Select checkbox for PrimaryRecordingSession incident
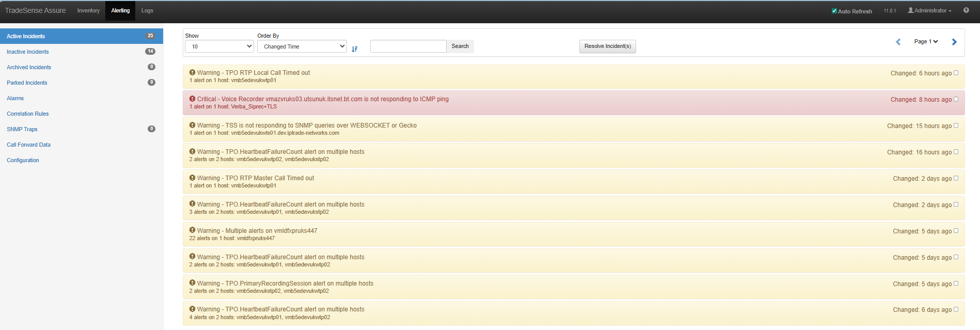 point(956,284)
